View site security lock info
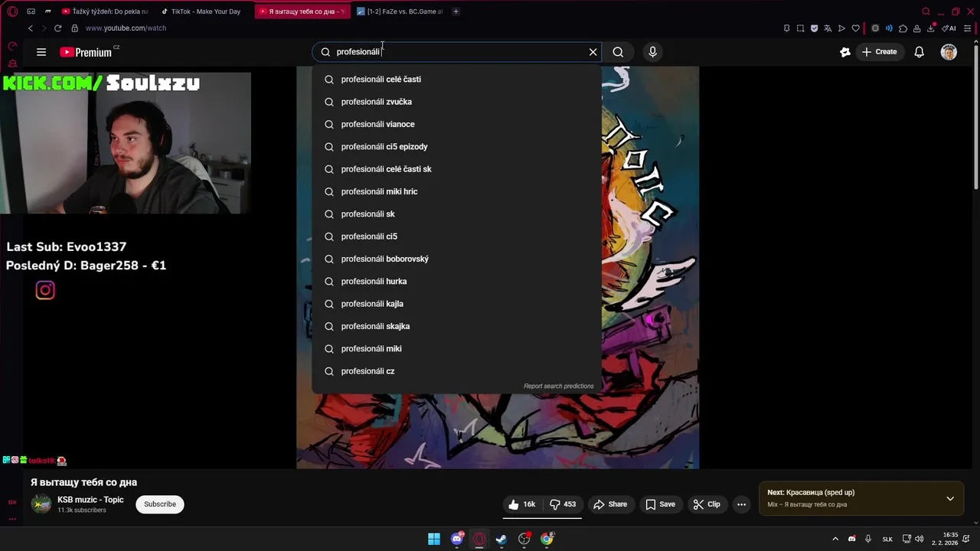The width and height of the screenshot is (980, 551). pyautogui.click(x=74, y=28)
